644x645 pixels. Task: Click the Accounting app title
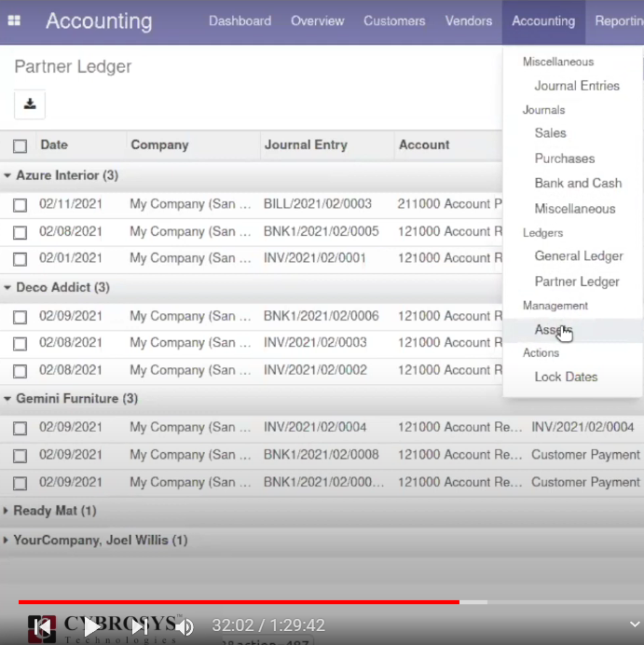(99, 21)
